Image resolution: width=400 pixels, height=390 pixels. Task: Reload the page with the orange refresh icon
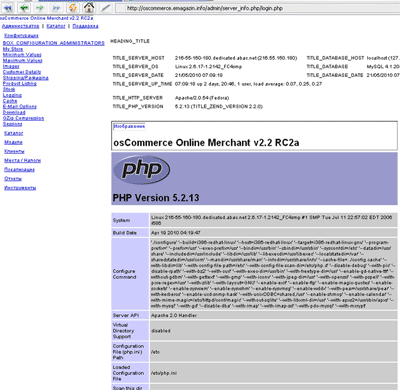click(73, 7)
